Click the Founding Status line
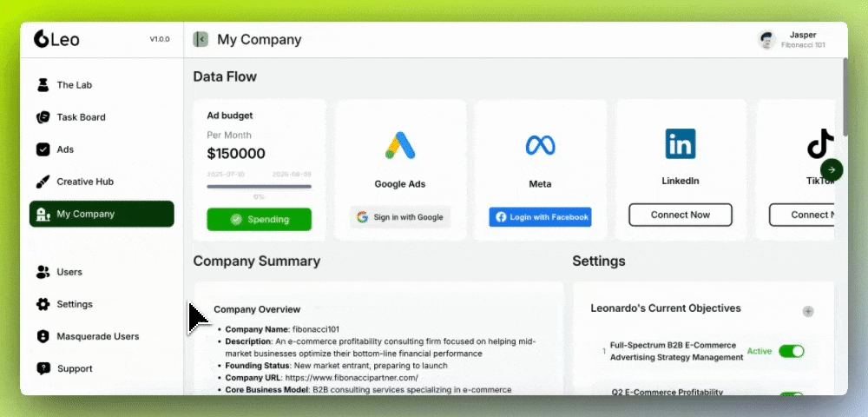Viewport: 868px width, 417px height. click(336, 366)
